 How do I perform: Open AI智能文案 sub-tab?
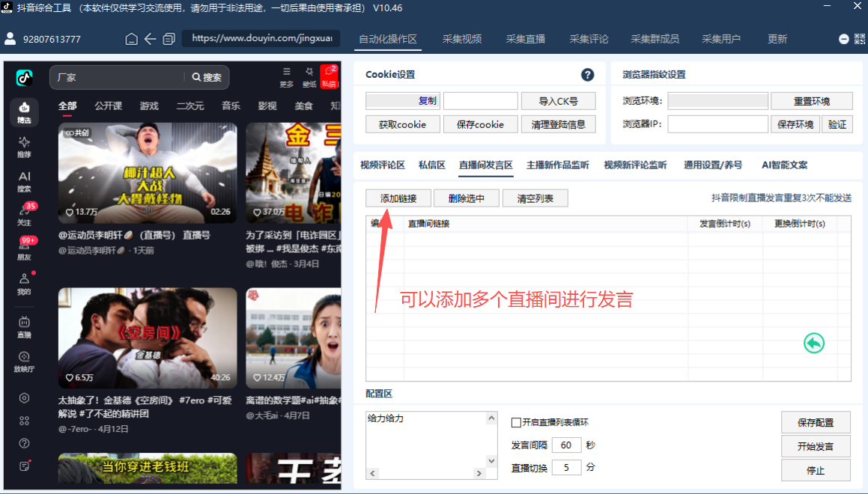(x=784, y=165)
